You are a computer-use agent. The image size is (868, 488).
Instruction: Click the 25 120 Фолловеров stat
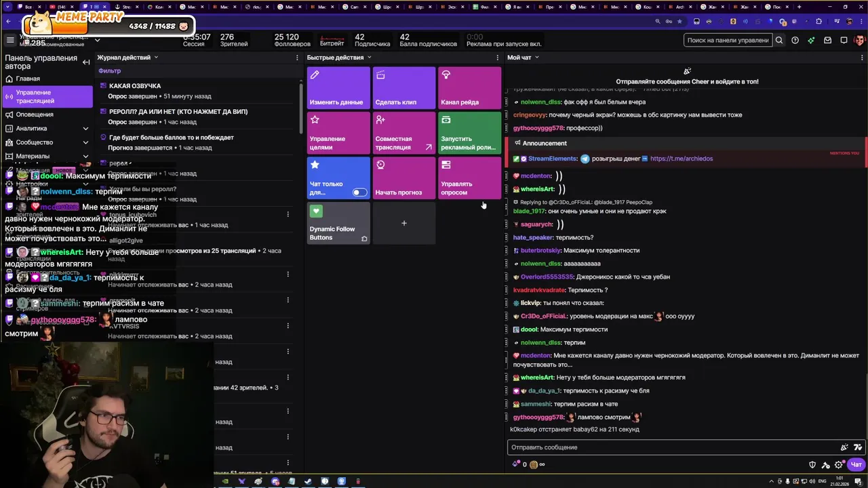292,40
